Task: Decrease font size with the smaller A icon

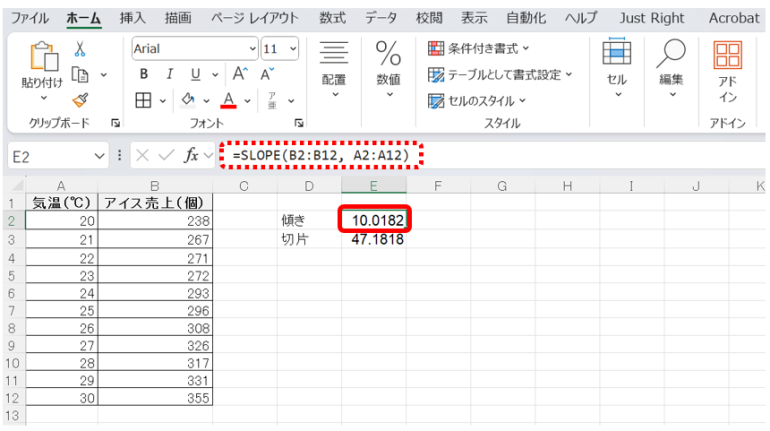Action: point(267,75)
